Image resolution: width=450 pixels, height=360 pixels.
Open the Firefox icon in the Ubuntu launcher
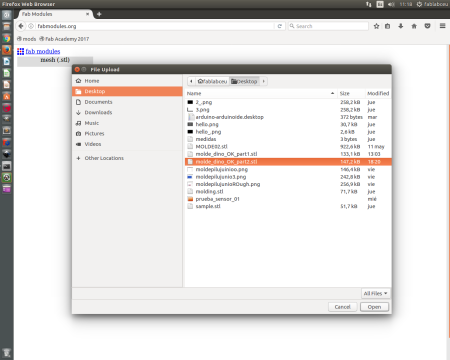[7, 50]
